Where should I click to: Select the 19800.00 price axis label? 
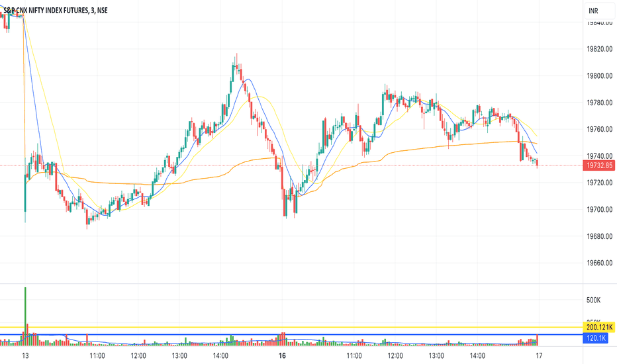click(599, 76)
